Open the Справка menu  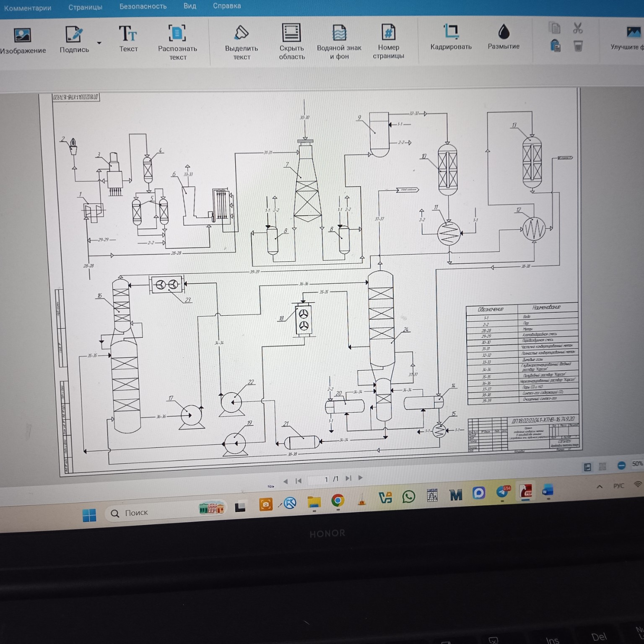(227, 6)
